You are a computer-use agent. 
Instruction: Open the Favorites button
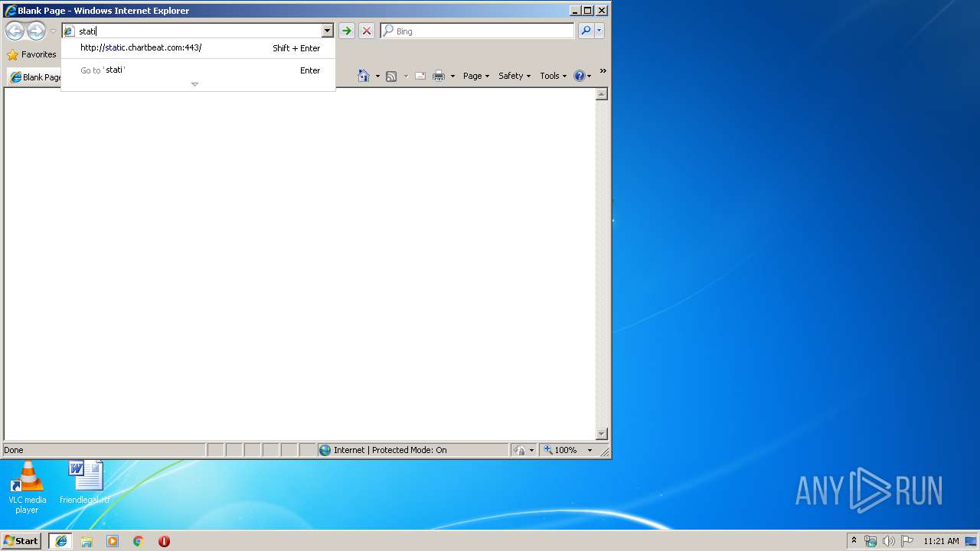click(x=31, y=54)
